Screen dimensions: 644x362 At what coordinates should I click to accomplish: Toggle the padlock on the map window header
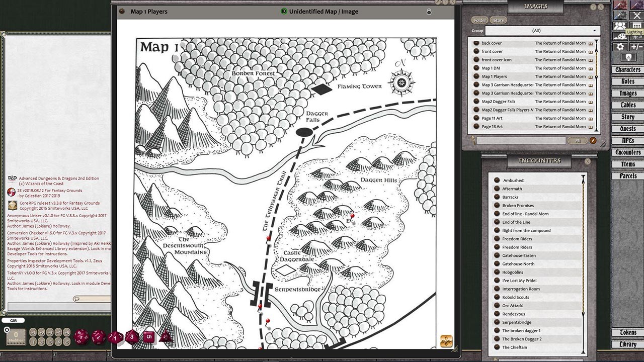(x=429, y=12)
